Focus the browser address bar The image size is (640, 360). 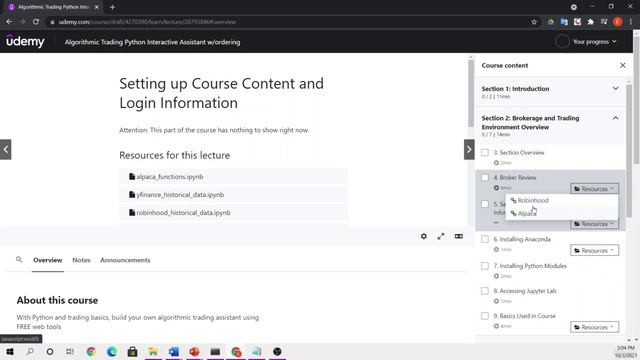286,22
